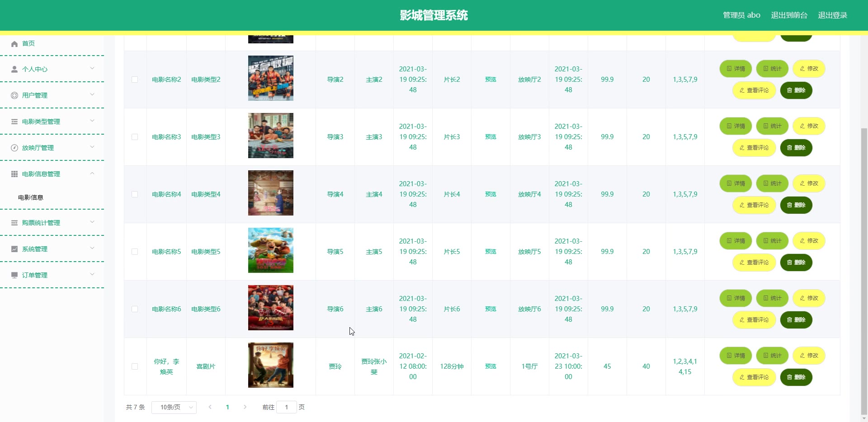Image resolution: width=868 pixels, height=422 pixels.
Task: Click the 前往 page number input field
Action: click(287, 407)
